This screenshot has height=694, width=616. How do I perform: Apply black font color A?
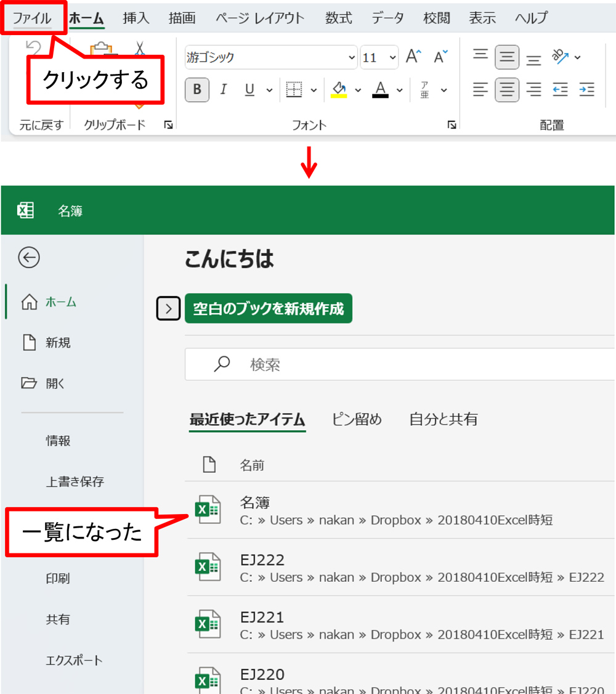pyautogui.click(x=380, y=90)
